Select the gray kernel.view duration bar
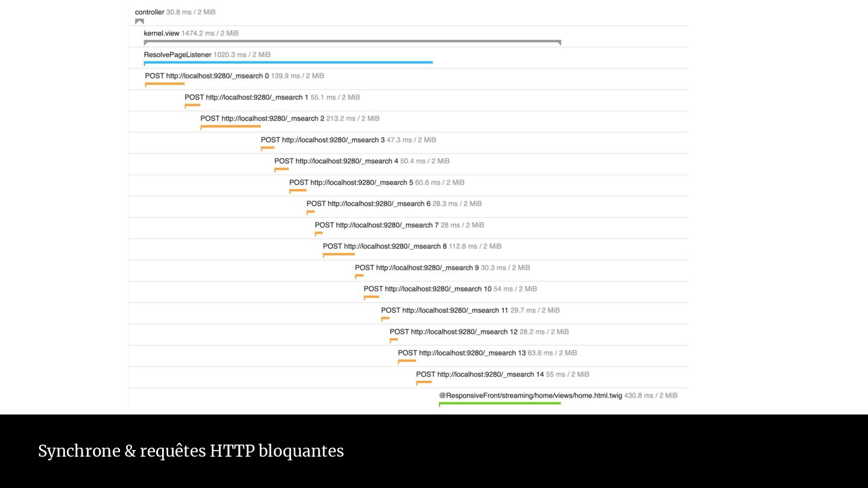The image size is (868, 488). click(x=352, y=42)
